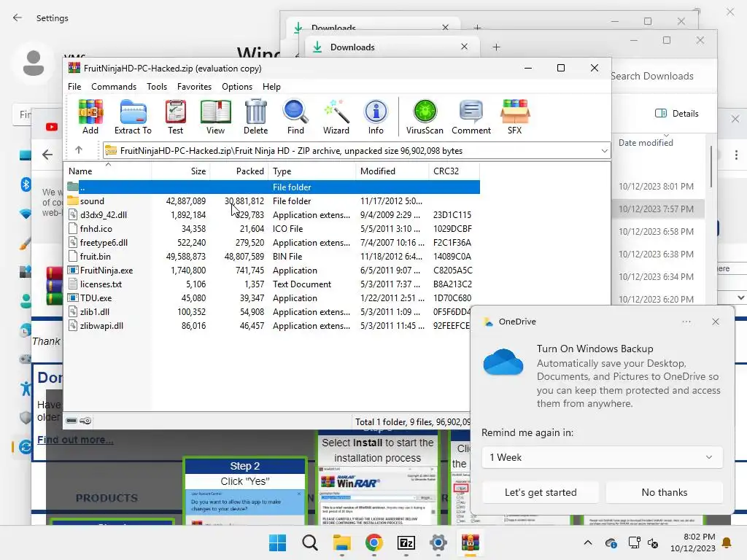The image size is (747, 560).
Task: Click the Find magnifier icon
Action: tap(295, 117)
